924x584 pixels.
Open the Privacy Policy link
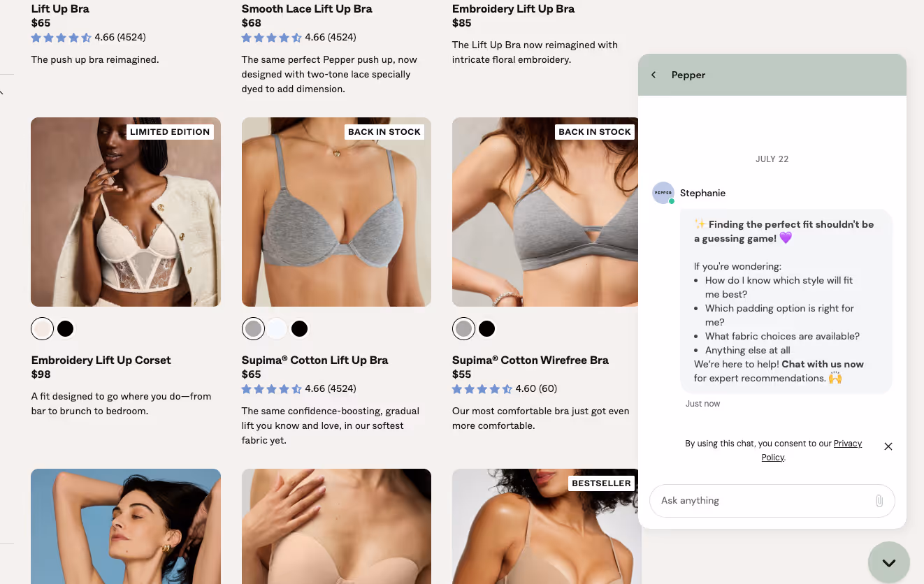click(811, 451)
